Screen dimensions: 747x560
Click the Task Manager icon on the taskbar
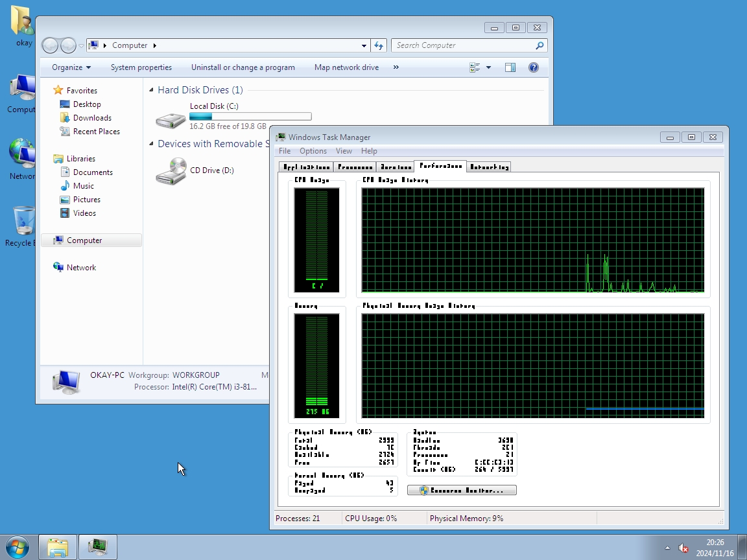coord(98,547)
